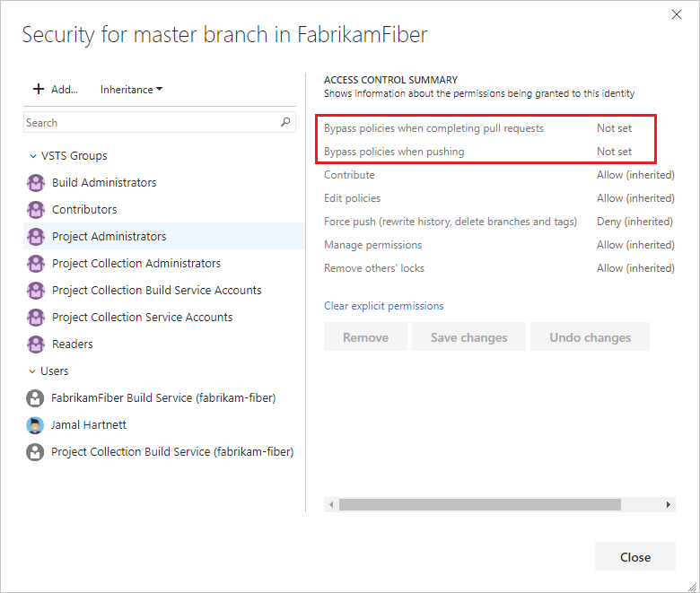Select Project Collection Service Accounts group

coord(142,318)
